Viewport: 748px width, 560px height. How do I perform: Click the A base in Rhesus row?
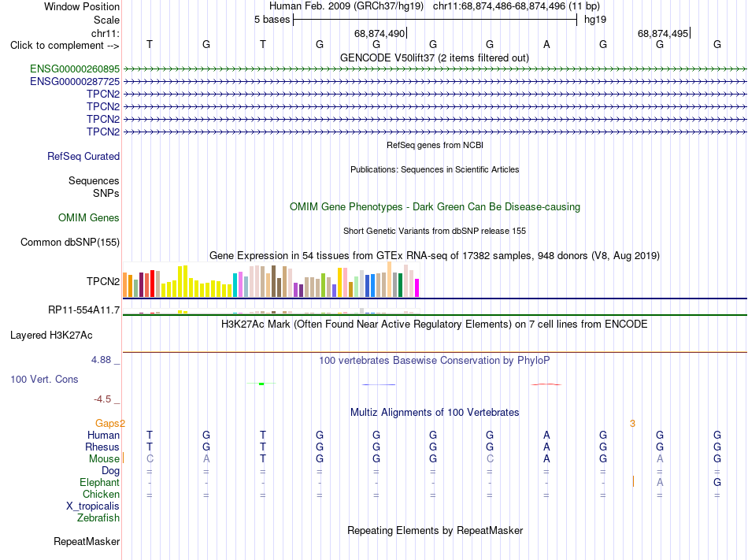(546, 447)
